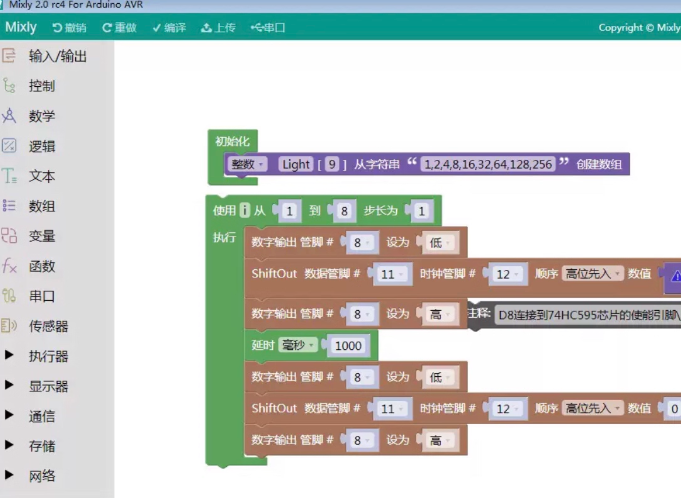This screenshot has width=681, height=498.
Task: Click the Mixly logo button
Action: pos(20,28)
